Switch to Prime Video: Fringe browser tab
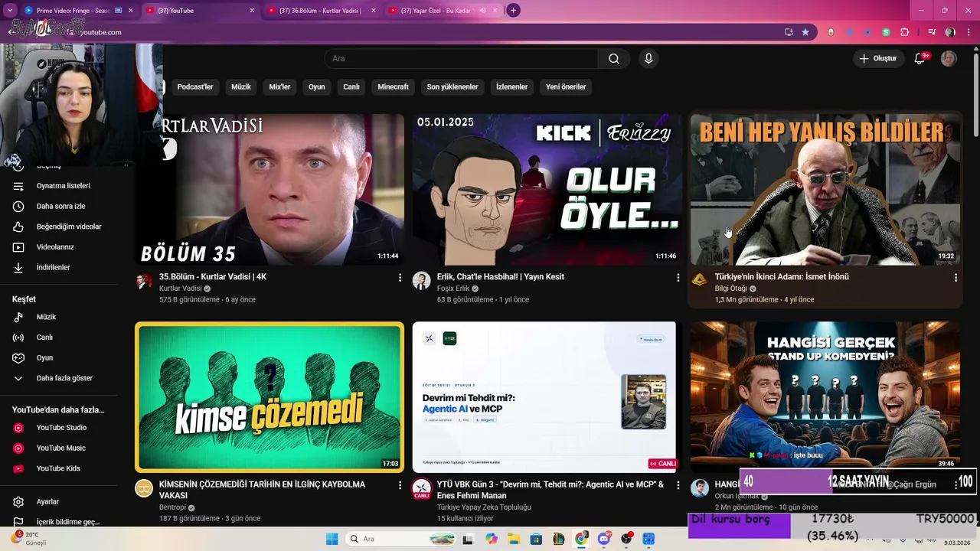This screenshot has height=551, width=980. [x=78, y=11]
